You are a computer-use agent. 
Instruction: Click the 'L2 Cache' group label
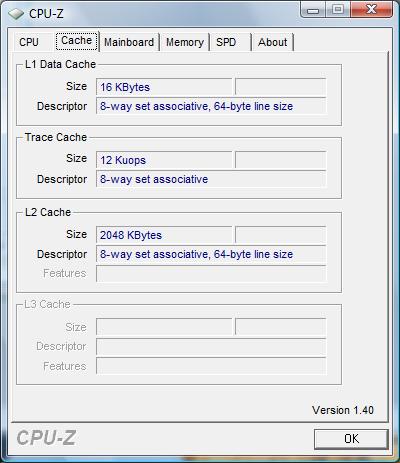click(48, 212)
